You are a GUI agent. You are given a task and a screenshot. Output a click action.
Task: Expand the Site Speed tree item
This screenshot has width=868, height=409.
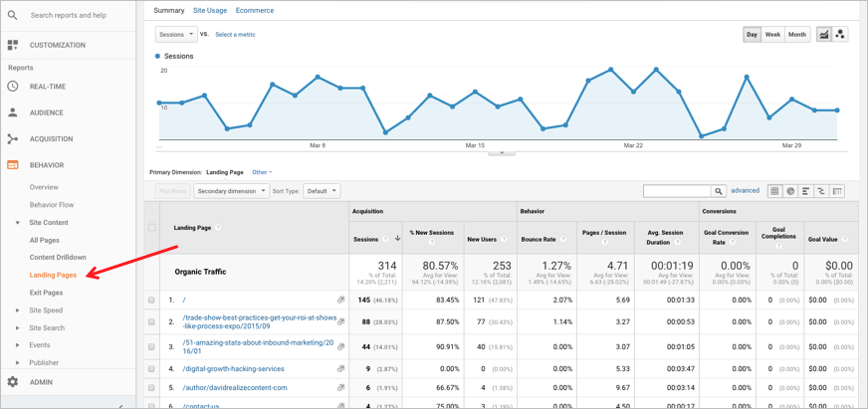(x=17, y=310)
